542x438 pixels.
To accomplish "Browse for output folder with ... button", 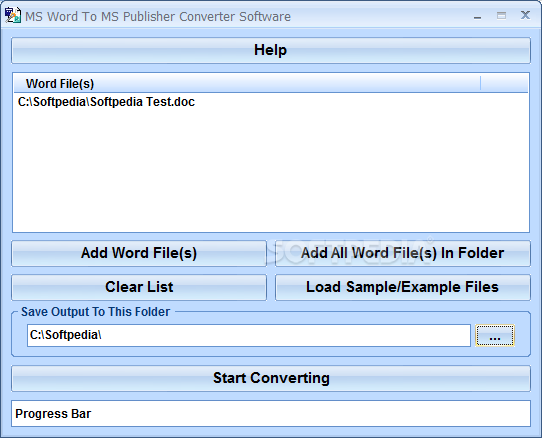I will [x=495, y=335].
